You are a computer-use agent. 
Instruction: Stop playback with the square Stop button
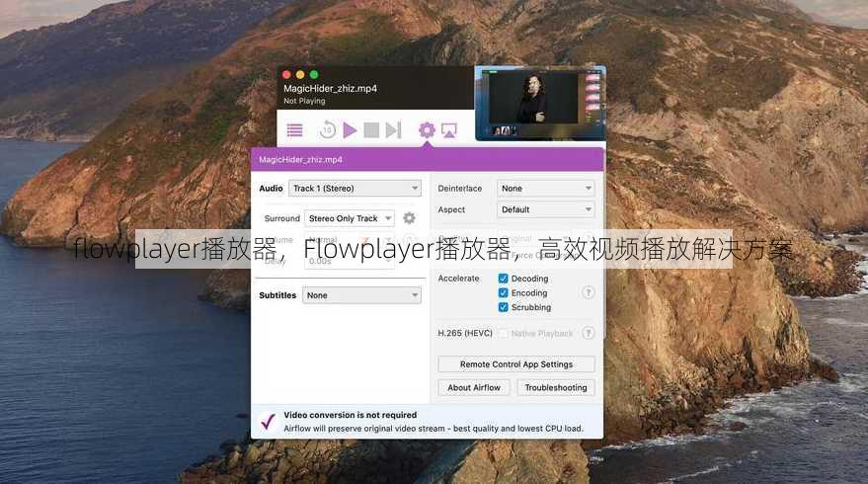click(x=371, y=130)
